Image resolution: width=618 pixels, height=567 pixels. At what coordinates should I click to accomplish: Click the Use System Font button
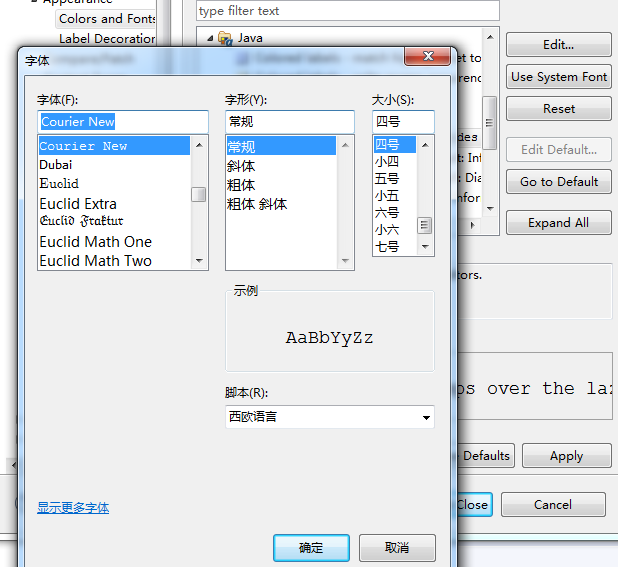(x=559, y=76)
